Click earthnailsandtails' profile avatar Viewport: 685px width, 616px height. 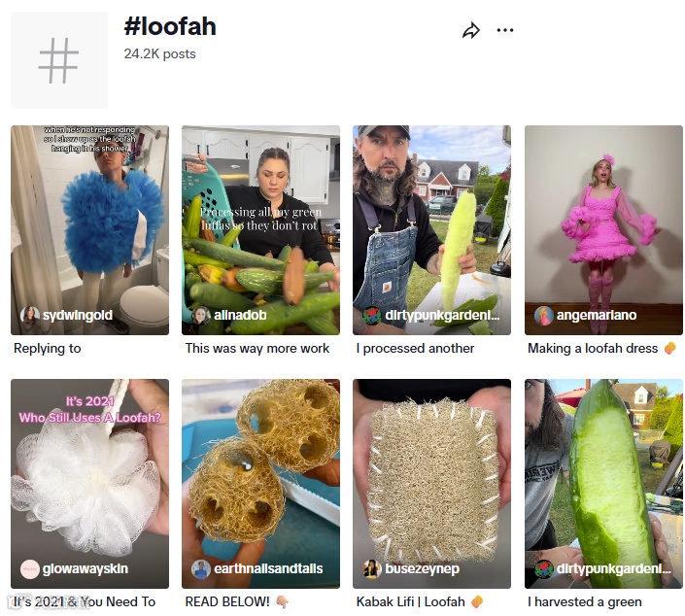tap(201, 568)
